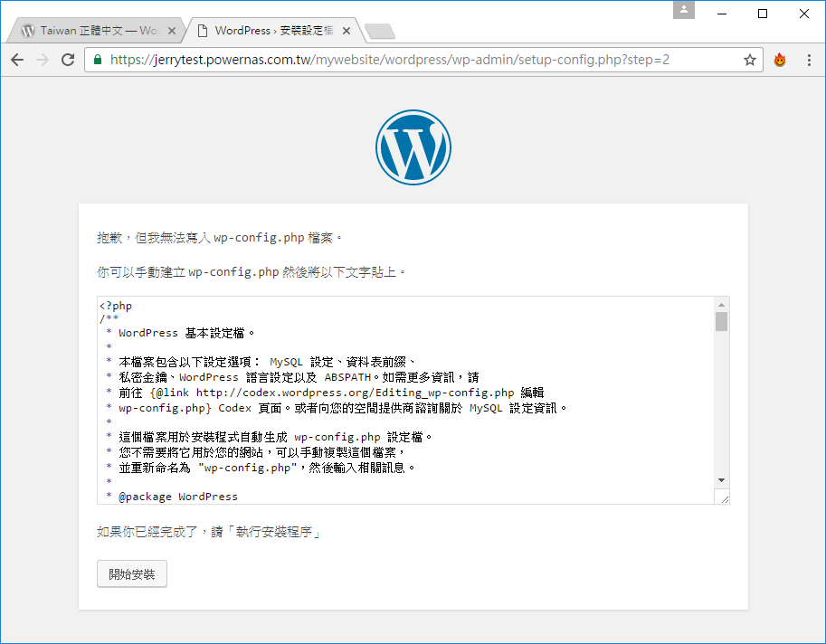Click the line starting 並重新命名為
This screenshot has height=644, width=826.
coord(267,468)
